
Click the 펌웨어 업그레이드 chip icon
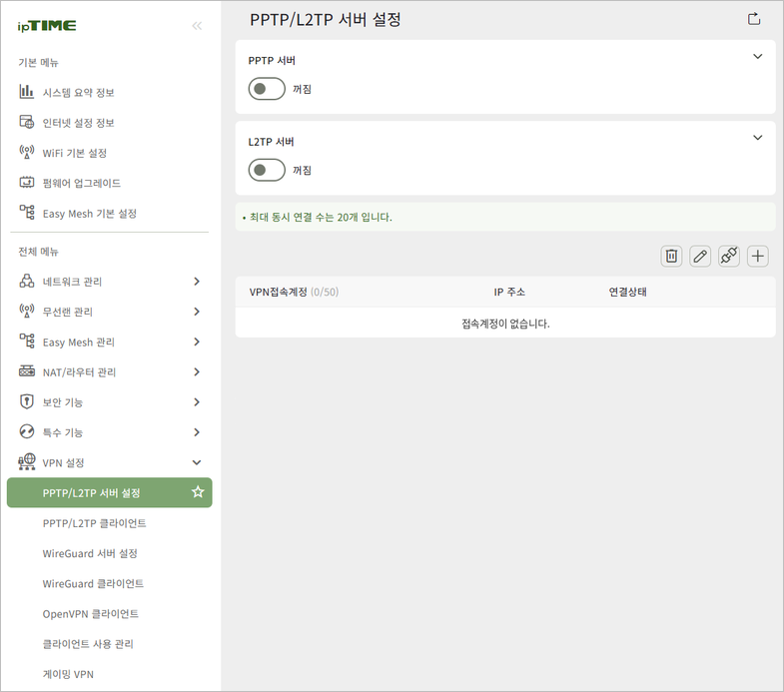pyautogui.click(x=27, y=183)
